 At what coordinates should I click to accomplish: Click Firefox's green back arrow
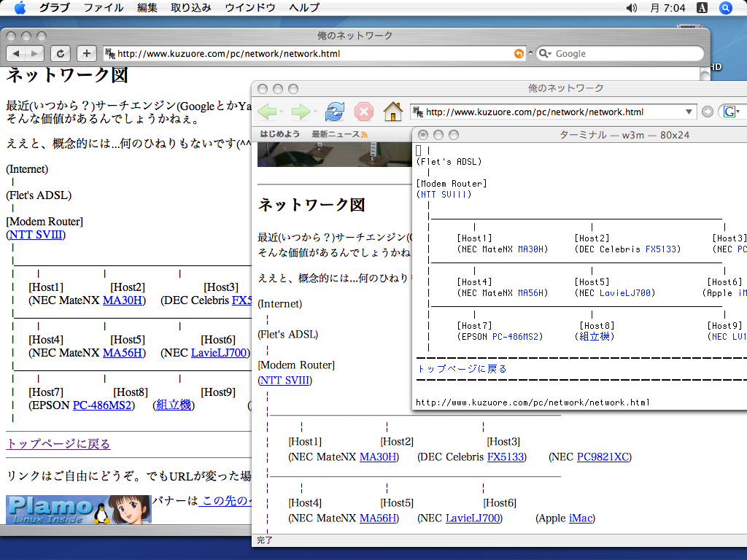click(267, 112)
